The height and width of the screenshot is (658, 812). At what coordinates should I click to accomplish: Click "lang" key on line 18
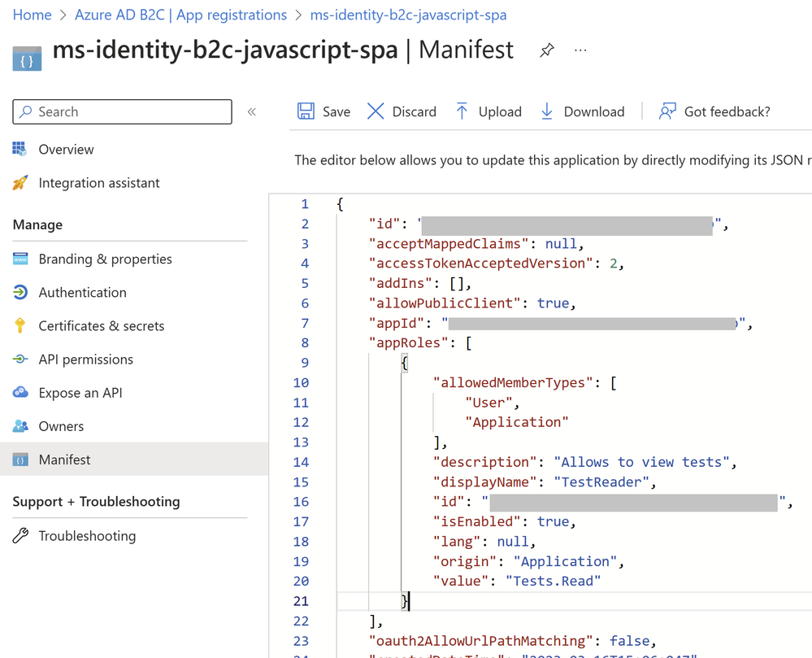[x=456, y=542]
